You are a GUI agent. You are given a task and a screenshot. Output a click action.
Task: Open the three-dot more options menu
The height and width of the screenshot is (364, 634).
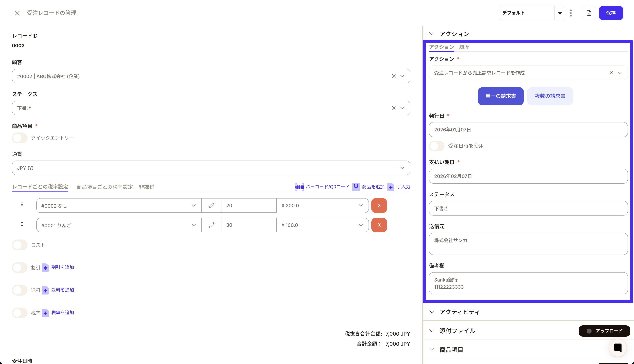pos(571,13)
